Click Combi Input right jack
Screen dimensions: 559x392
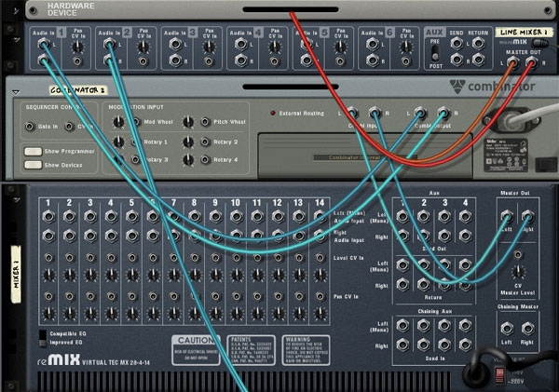[x=375, y=113]
